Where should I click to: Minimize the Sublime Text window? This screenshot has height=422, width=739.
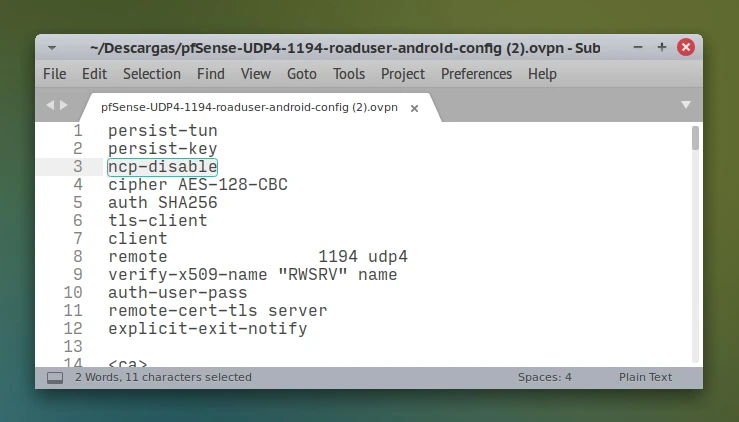coord(639,47)
